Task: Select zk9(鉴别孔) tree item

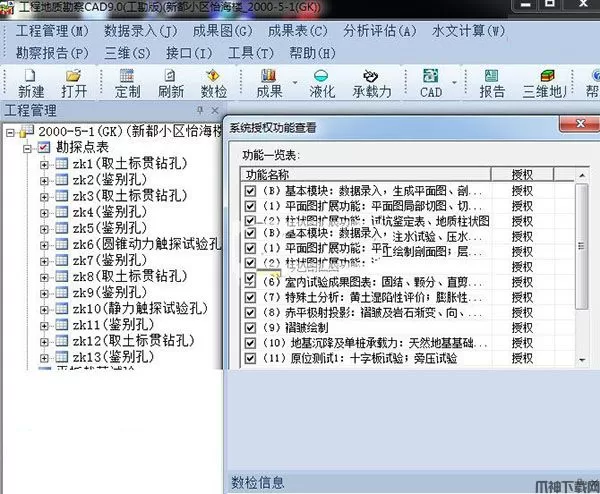Action: pyautogui.click(x=109, y=292)
